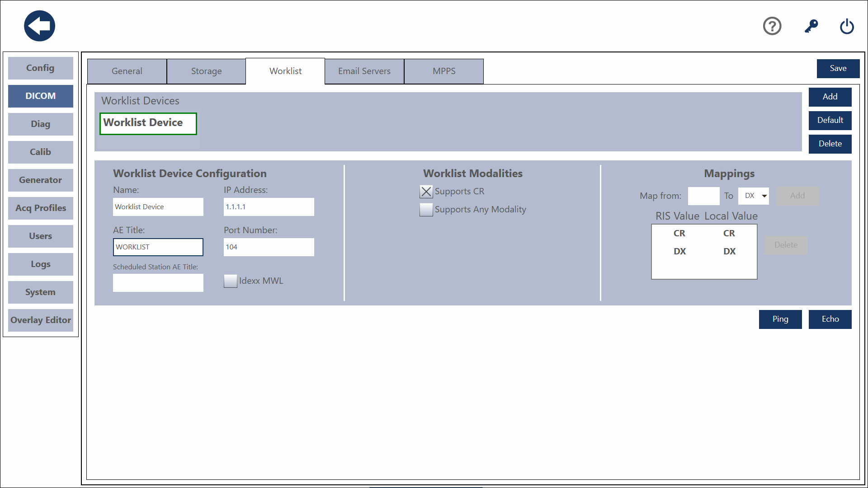Enable Supports Any Modality checkbox

pyautogui.click(x=426, y=210)
